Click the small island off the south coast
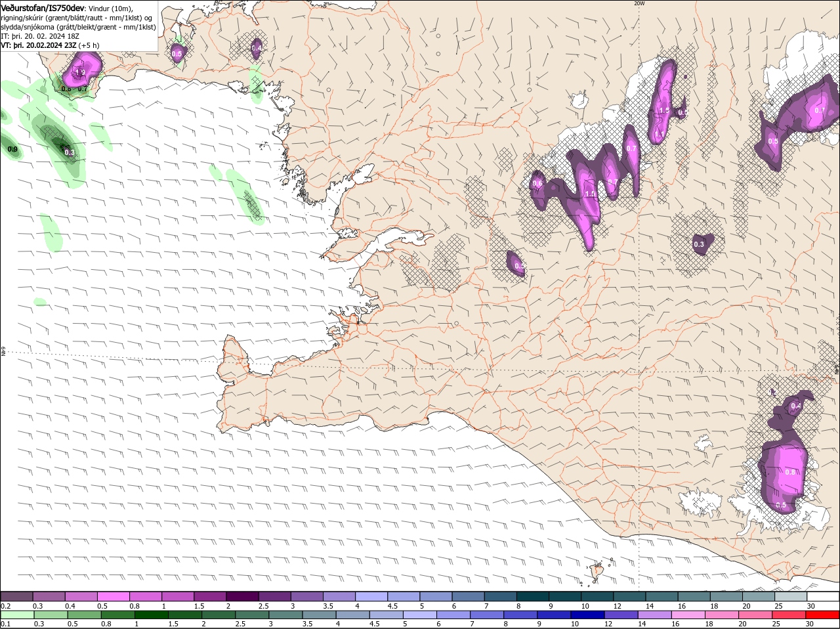Viewport: 840px width, 629px height. coord(597,573)
